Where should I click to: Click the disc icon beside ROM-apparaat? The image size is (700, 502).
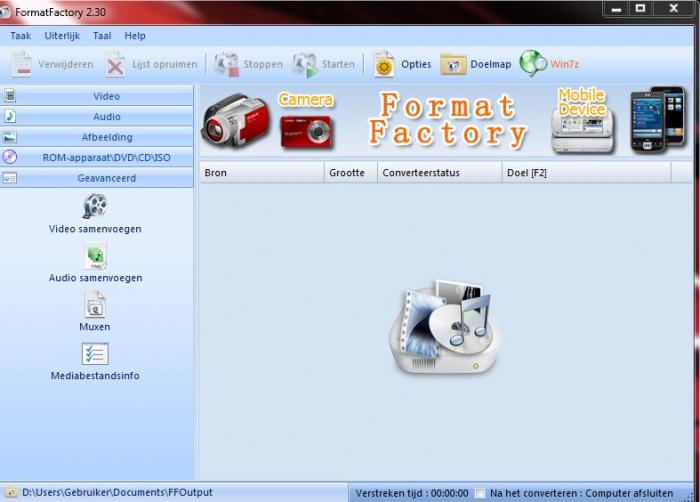click(10, 157)
